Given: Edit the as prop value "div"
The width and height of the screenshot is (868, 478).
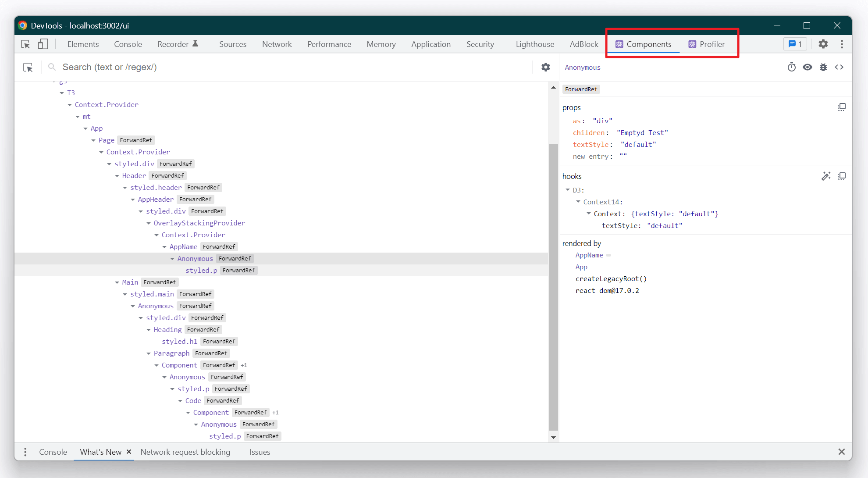Looking at the screenshot, I should pyautogui.click(x=602, y=121).
